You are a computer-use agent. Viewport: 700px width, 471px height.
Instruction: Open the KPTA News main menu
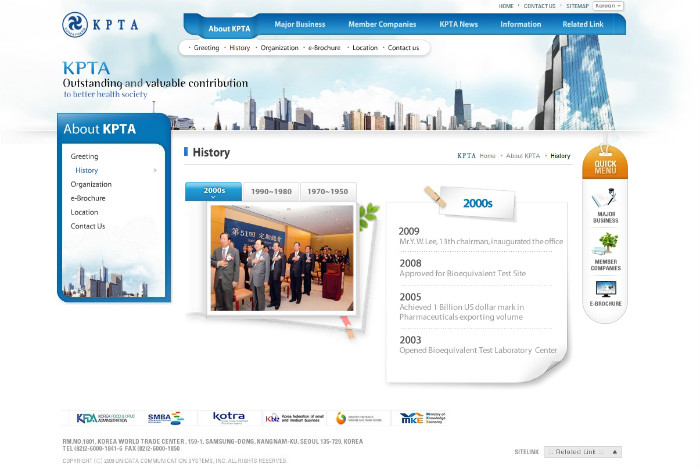click(x=458, y=24)
